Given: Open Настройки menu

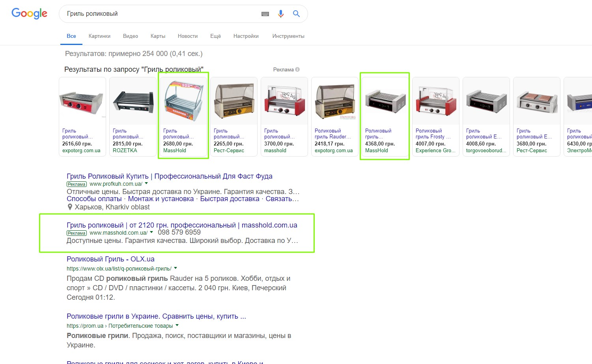Looking at the screenshot, I should click(246, 36).
